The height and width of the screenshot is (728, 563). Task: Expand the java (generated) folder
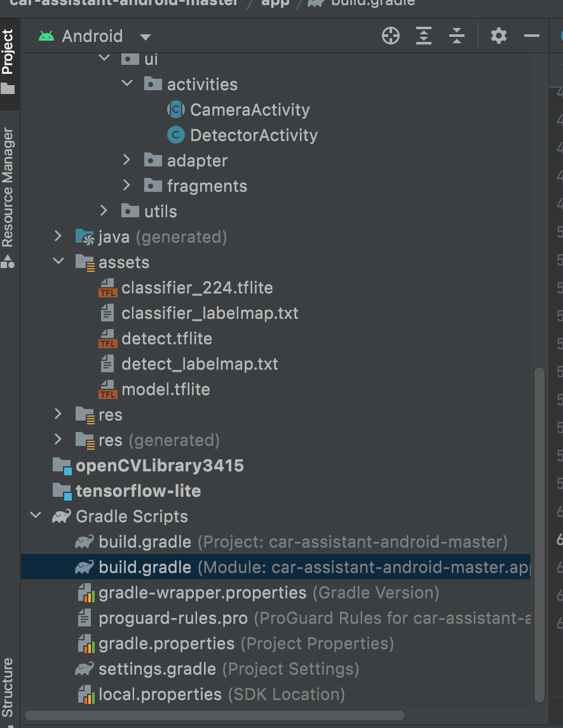tap(58, 236)
